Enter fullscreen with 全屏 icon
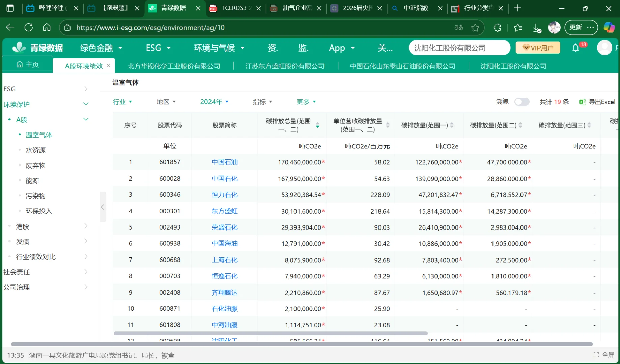 (604, 355)
